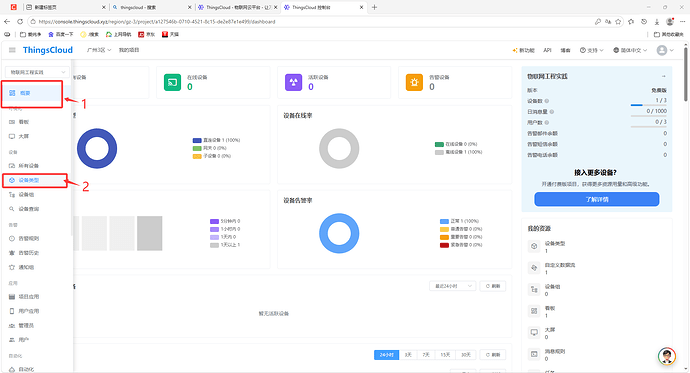Screen dimensions: 690x373
Task: Open help icon next to 用户数
Action: coord(547,123)
